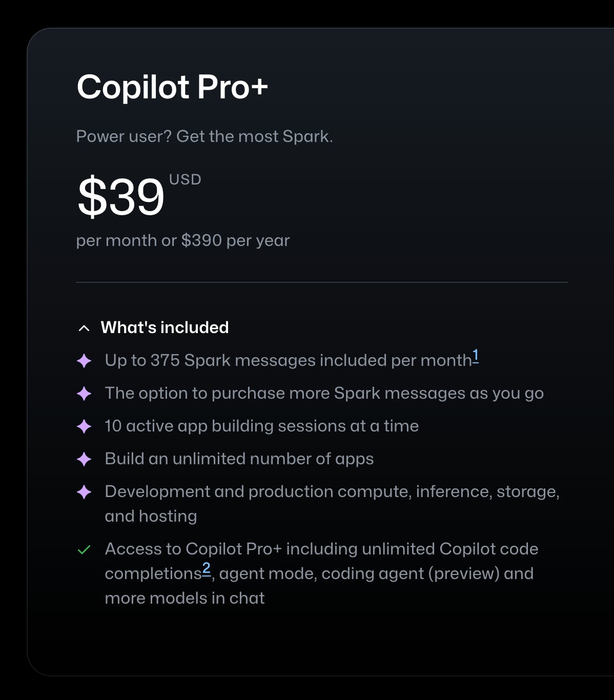The width and height of the screenshot is (614, 700).
Task: Click the What's included heading text
Action: pyautogui.click(x=165, y=327)
